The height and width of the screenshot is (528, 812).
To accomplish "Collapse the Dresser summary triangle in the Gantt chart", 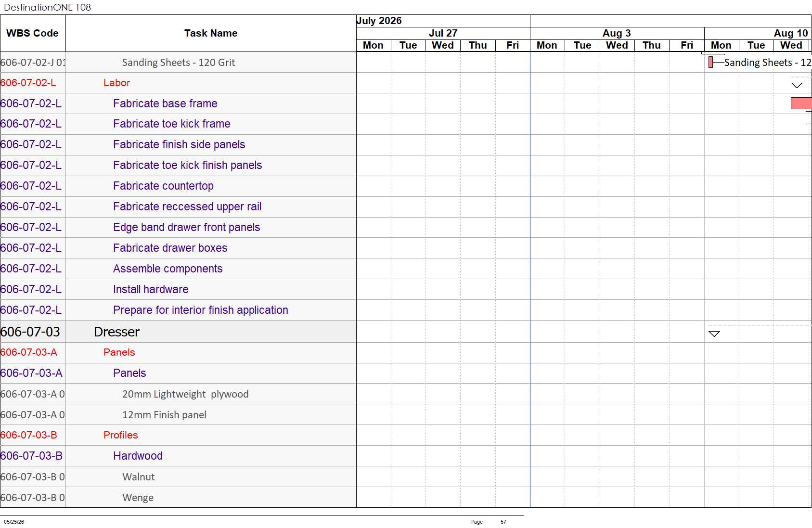I will click(x=714, y=334).
